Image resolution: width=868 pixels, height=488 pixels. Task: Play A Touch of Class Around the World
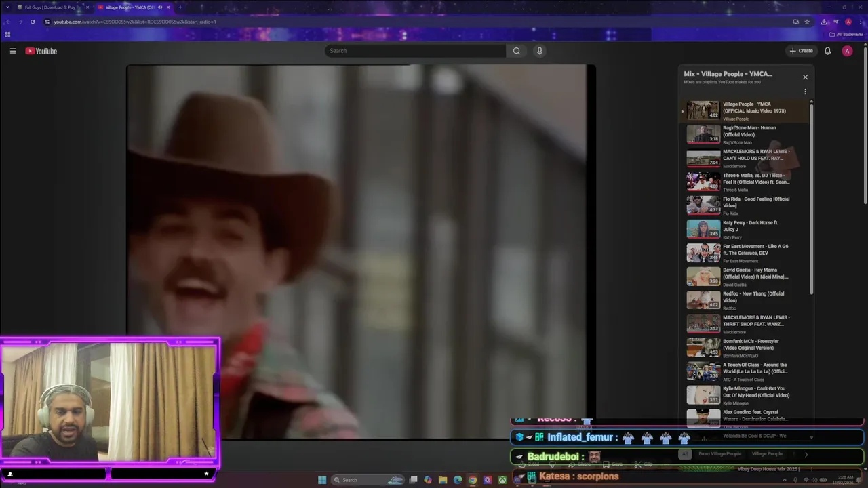(745, 371)
